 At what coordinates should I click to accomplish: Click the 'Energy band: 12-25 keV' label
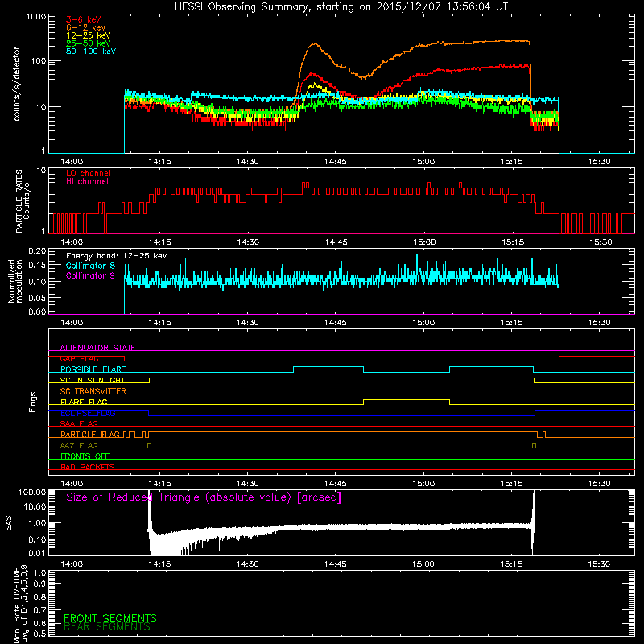(117, 256)
